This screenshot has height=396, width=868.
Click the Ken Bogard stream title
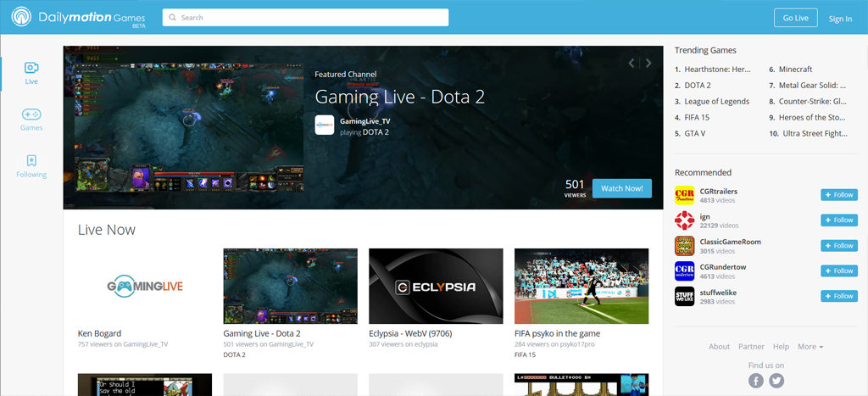(100, 333)
